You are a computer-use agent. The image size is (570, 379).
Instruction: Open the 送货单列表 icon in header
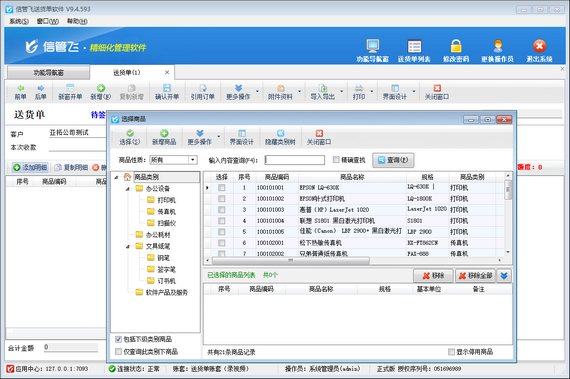414,47
